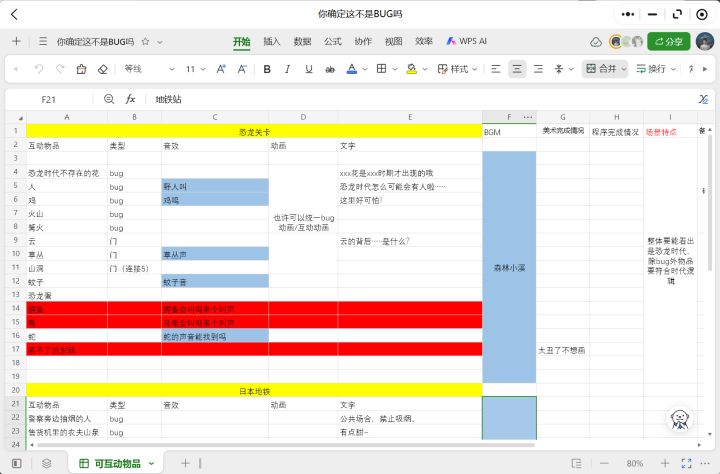Click the formula bar expand icon at right
The image size is (720, 474).
click(x=703, y=99)
